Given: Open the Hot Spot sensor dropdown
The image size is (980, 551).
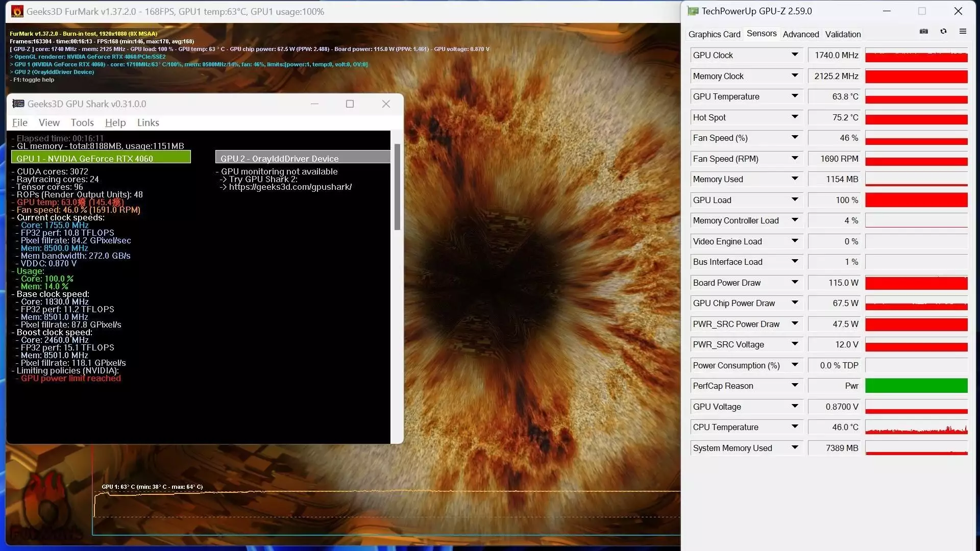Looking at the screenshot, I should coord(795,117).
